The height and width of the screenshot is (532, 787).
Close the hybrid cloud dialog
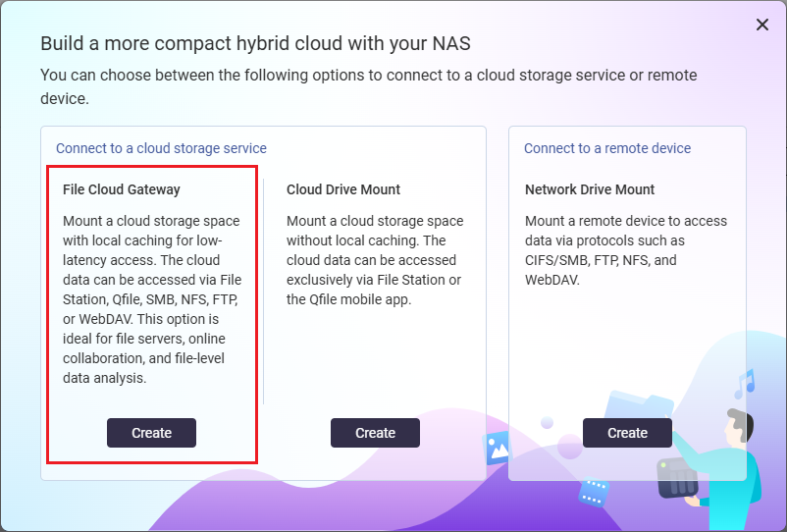click(762, 26)
